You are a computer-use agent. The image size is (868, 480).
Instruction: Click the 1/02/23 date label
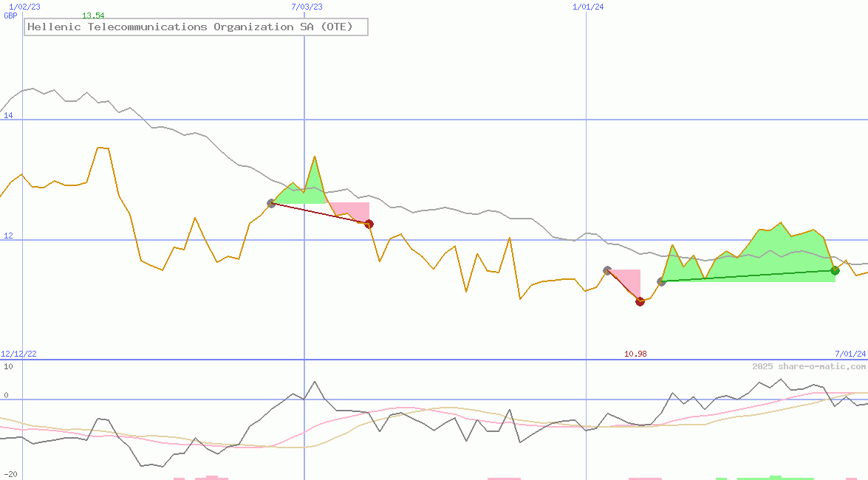pyautogui.click(x=24, y=7)
